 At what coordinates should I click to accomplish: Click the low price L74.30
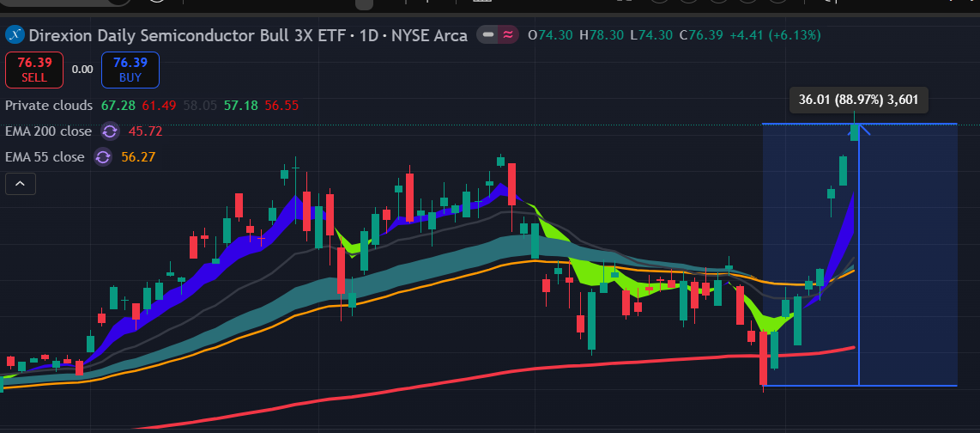point(651,35)
